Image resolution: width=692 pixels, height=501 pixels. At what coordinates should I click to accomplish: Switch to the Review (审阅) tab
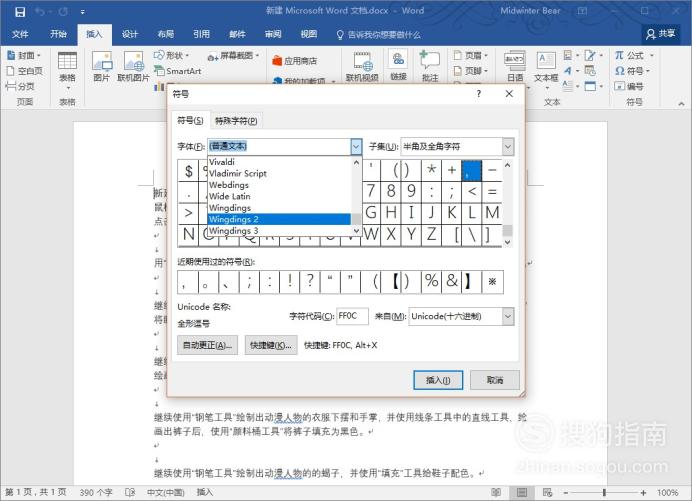273,34
